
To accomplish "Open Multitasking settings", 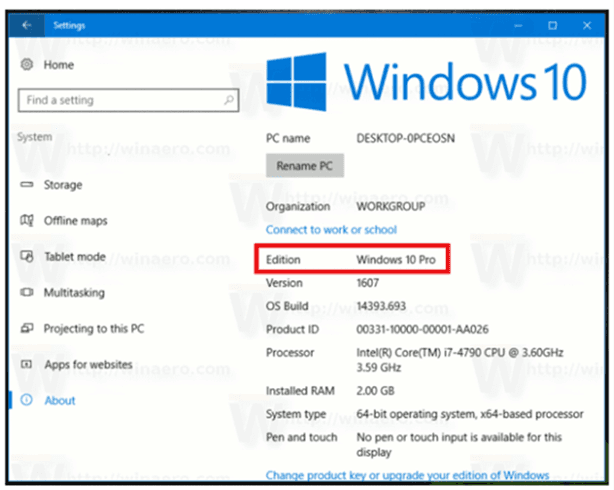I will [x=74, y=293].
